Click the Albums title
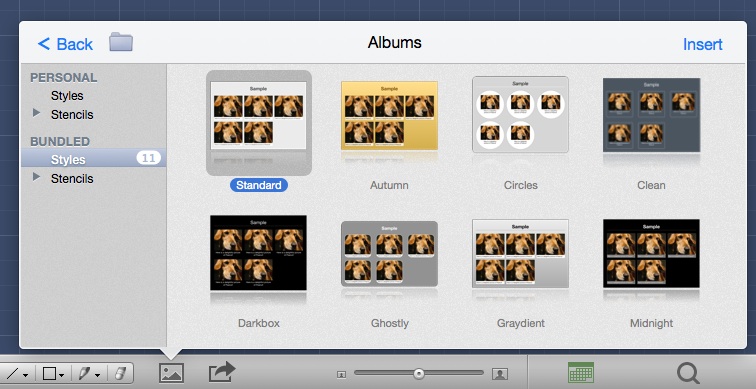 pos(394,42)
